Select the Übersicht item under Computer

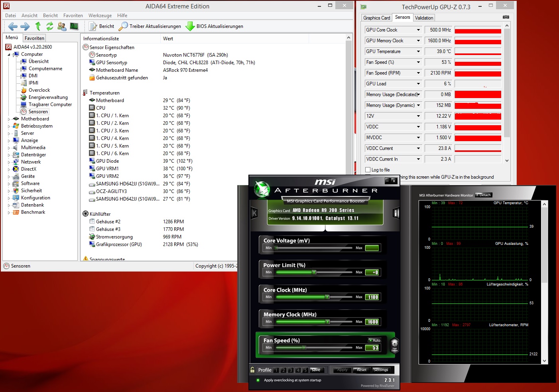click(39, 61)
